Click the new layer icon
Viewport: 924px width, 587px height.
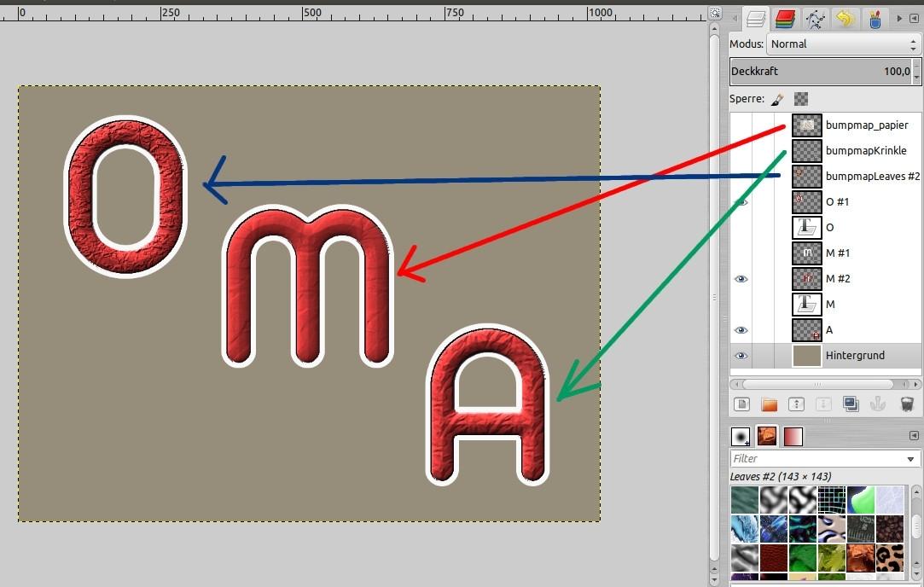click(742, 404)
